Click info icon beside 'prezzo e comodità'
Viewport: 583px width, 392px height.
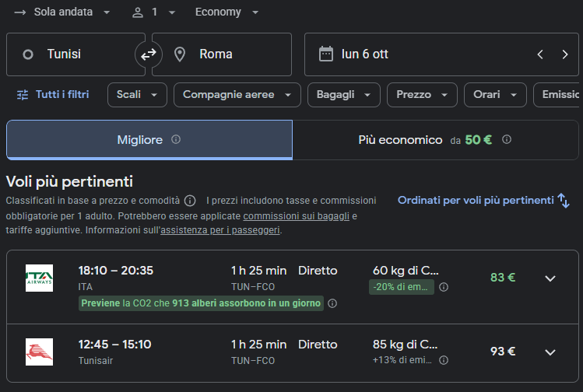(190, 201)
